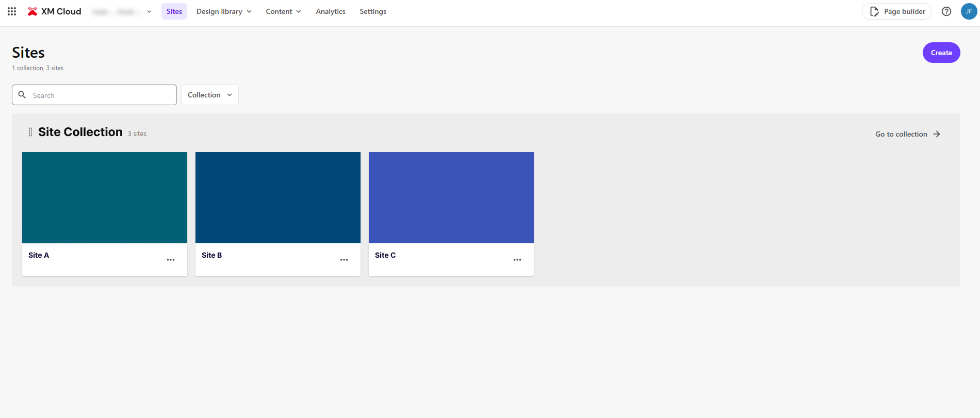Switch to the Sites tab

click(x=174, y=11)
